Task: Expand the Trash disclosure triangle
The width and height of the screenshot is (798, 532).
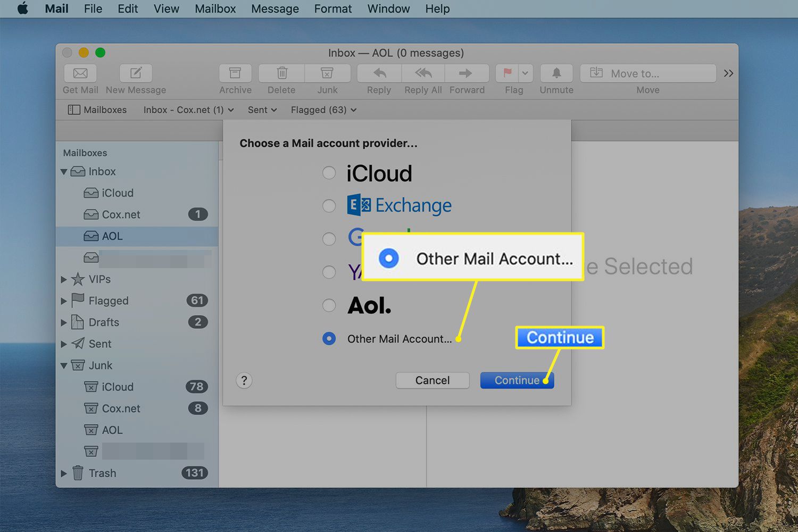Action: [x=64, y=473]
